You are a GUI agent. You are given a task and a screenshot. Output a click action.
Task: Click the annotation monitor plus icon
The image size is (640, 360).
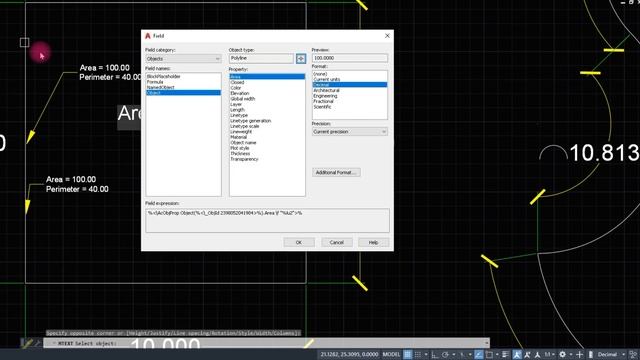(579, 354)
